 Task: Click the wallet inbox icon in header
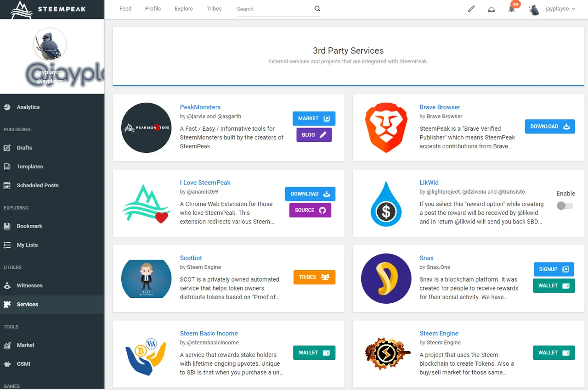[491, 9]
